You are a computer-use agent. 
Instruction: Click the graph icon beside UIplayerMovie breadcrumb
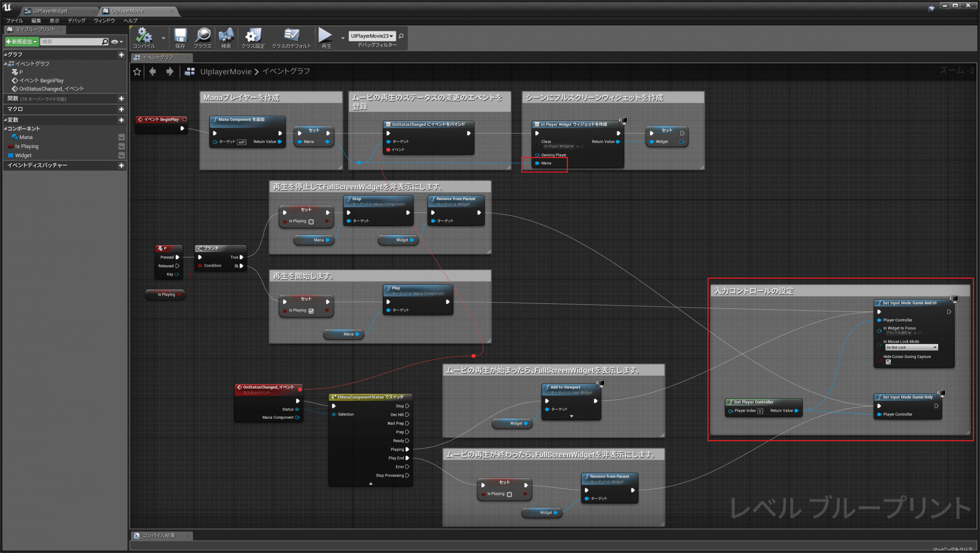190,71
